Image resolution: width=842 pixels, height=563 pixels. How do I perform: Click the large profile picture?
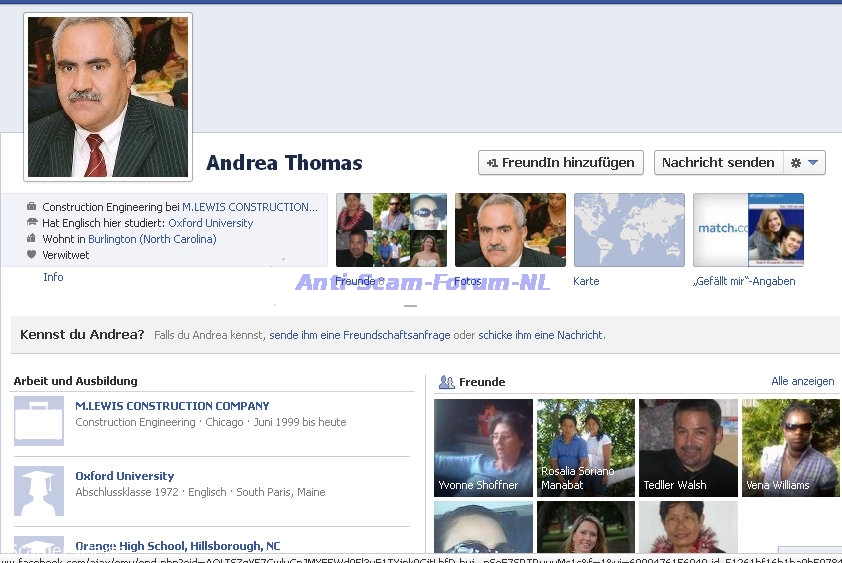pos(108,97)
